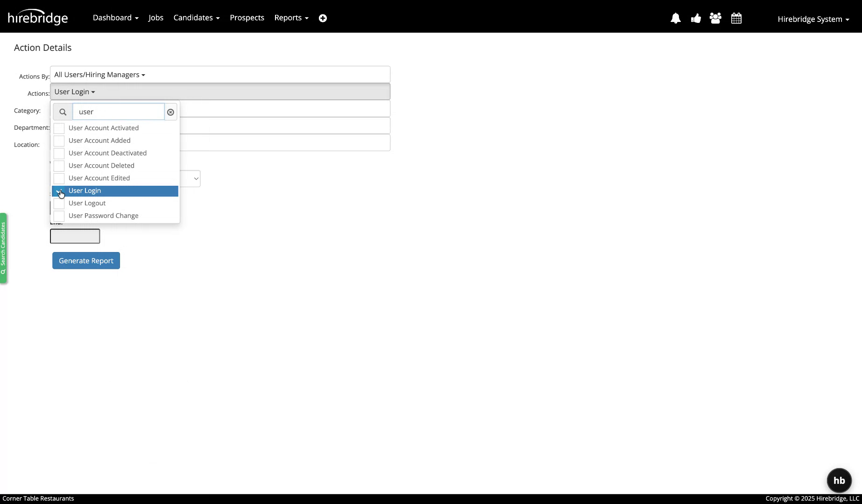Open the calendar icon
The height and width of the screenshot is (504, 862).
pyautogui.click(x=736, y=18)
